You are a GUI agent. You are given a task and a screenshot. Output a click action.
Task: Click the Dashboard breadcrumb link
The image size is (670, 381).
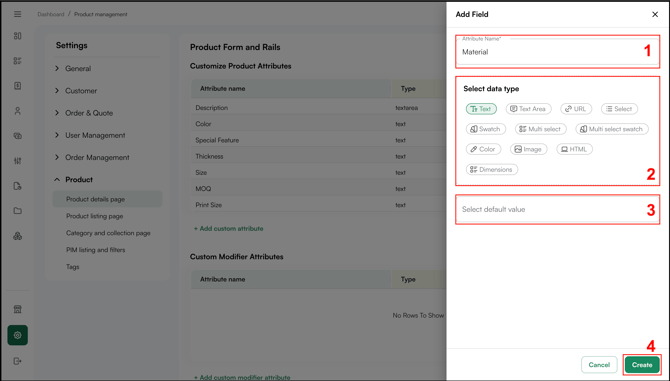(50, 14)
